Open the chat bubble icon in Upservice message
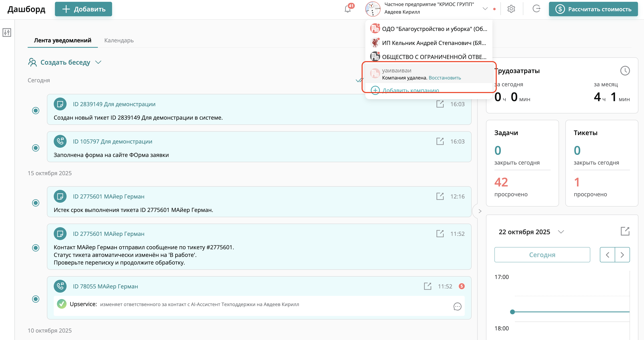The height and width of the screenshot is (340, 644). [457, 306]
